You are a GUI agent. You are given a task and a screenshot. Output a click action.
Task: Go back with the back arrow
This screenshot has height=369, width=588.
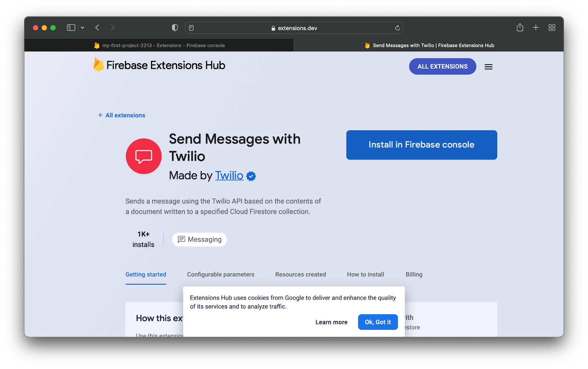(x=97, y=28)
